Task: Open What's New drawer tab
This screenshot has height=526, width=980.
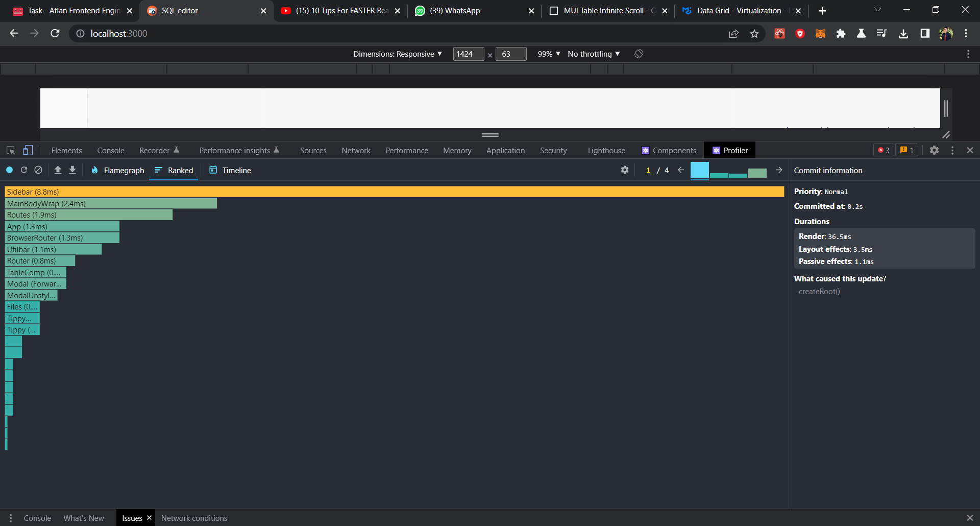Action: 84,518
